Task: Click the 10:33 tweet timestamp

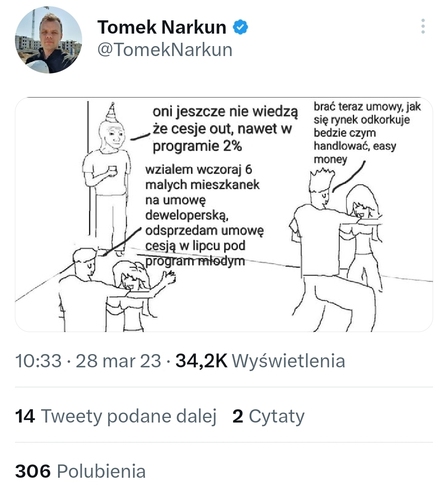Action: click(38, 361)
